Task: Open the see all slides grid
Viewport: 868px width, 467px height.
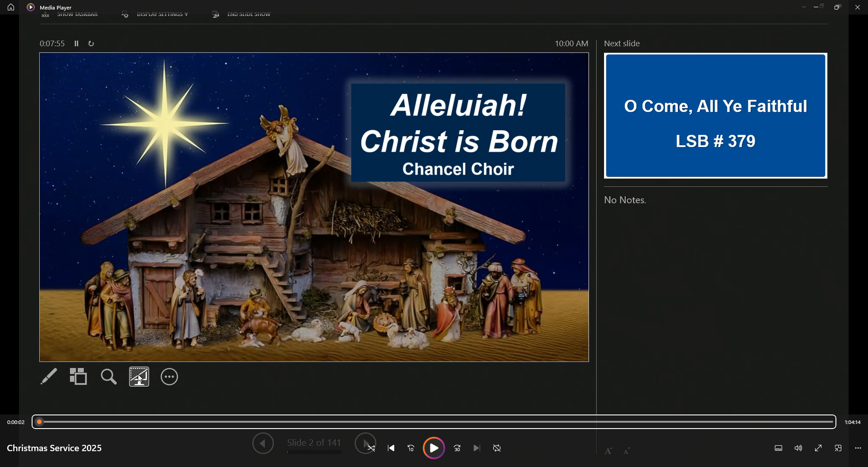Action: 78,376
